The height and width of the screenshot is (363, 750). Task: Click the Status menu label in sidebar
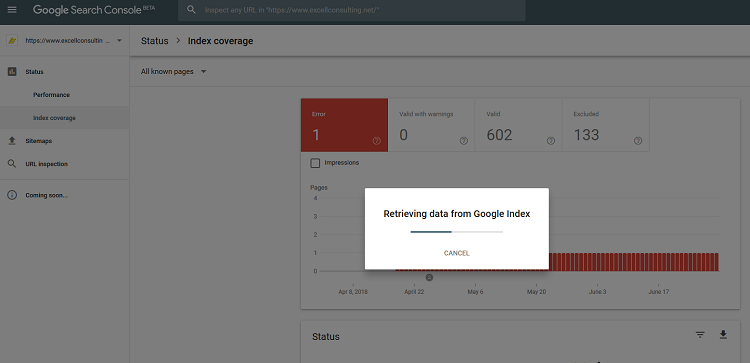click(x=34, y=72)
